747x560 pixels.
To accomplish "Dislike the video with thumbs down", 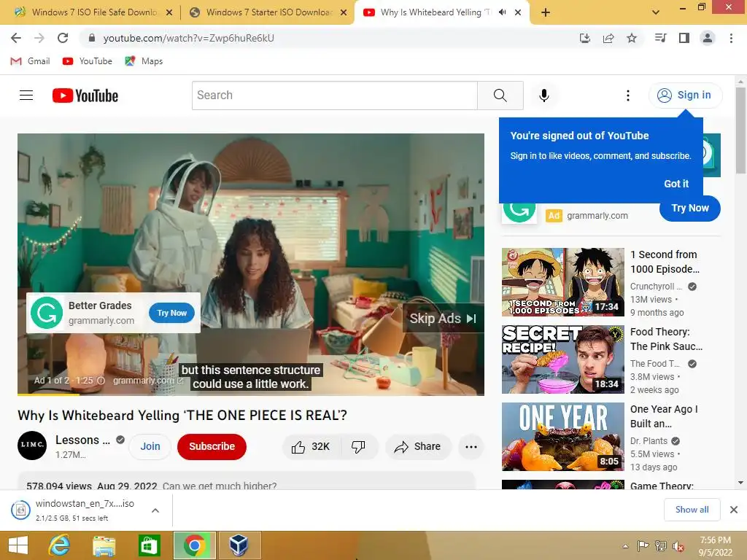I will pyautogui.click(x=358, y=447).
